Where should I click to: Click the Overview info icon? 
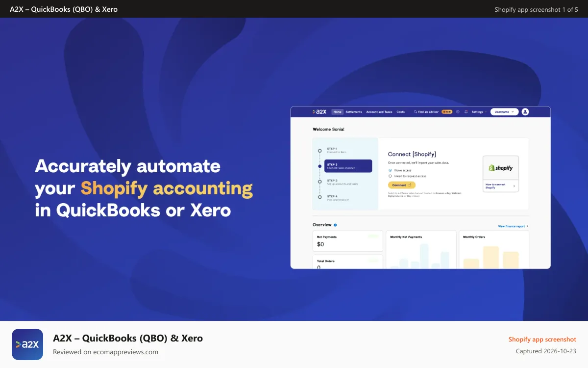click(x=335, y=225)
